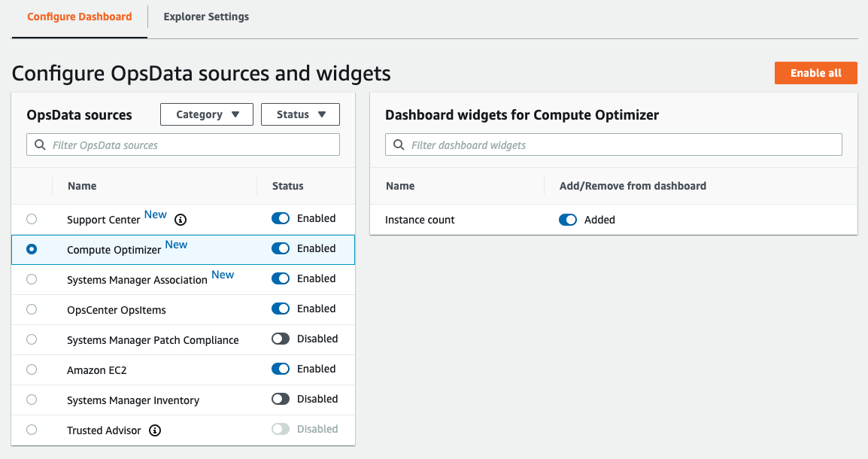Click the Enable all button
868x459 pixels.
(815, 73)
